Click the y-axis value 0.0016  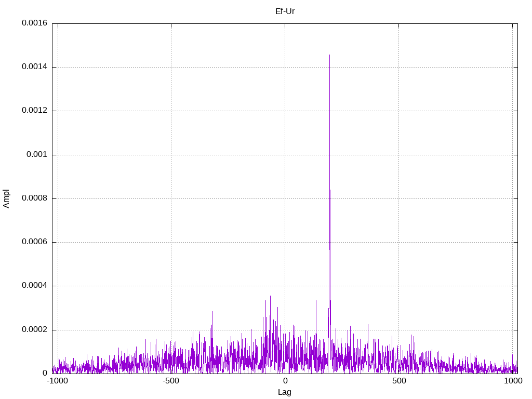(35, 23)
